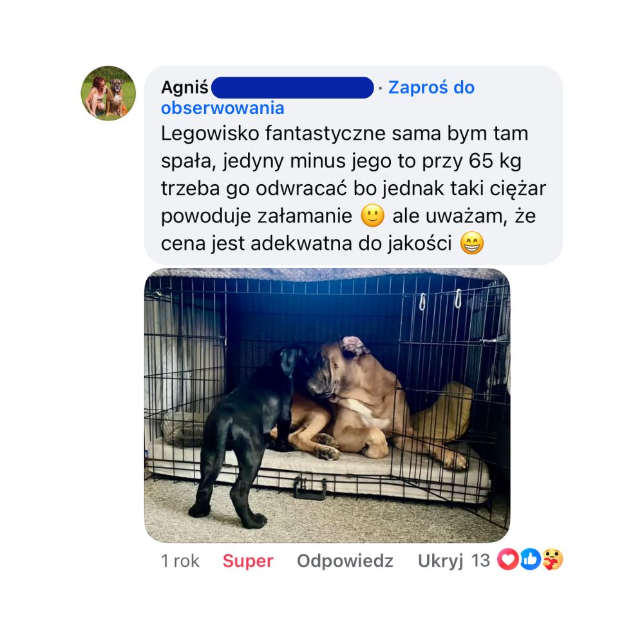Click the 1 rok timestamp
The width and height of the screenshot is (644, 644).
(180, 561)
